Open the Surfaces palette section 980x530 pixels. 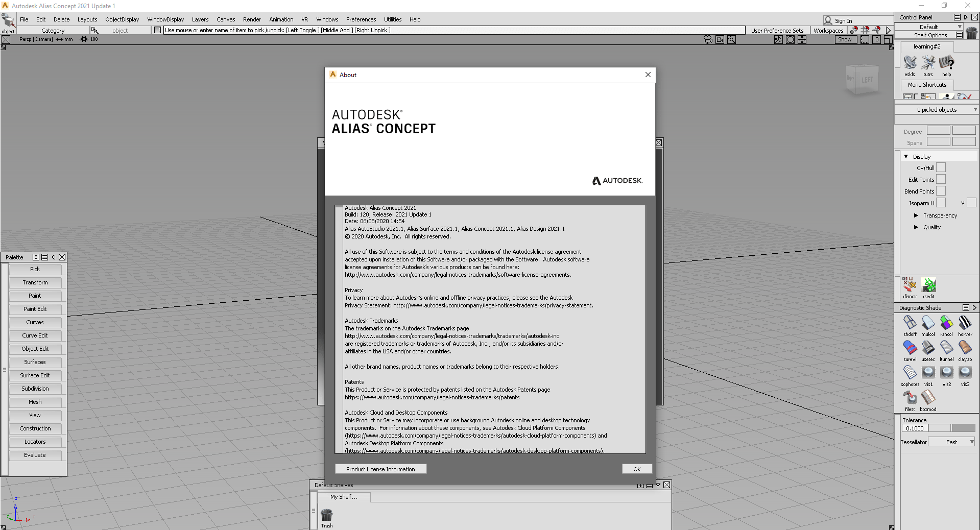pyautogui.click(x=35, y=362)
